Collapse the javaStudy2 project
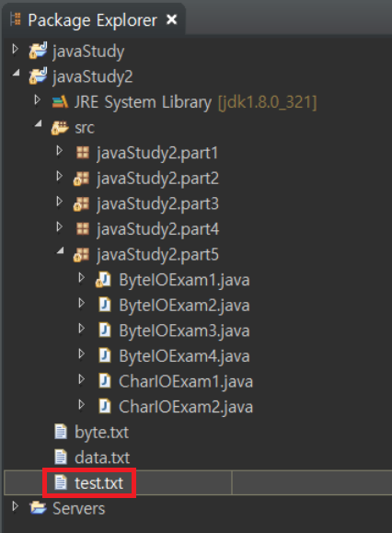This screenshot has height=533, width=392. pyautogui.click(x=16, y=73)
